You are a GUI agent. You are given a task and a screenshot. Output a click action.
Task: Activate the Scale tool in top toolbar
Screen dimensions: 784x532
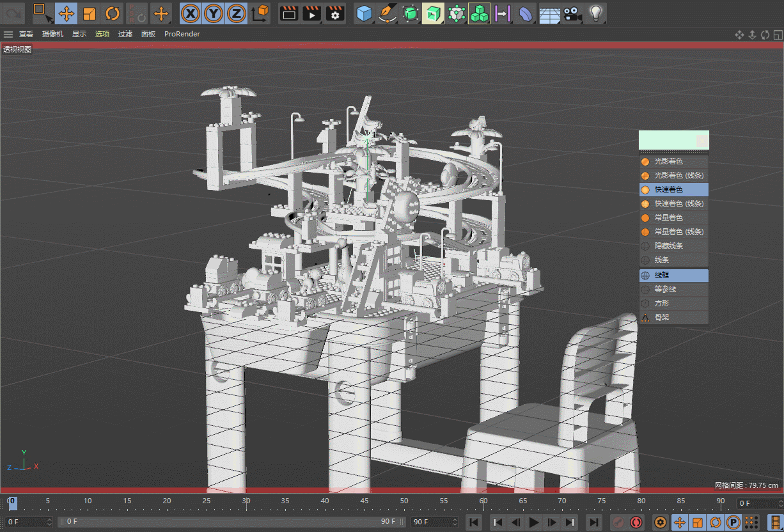click(x=90, y=13)
